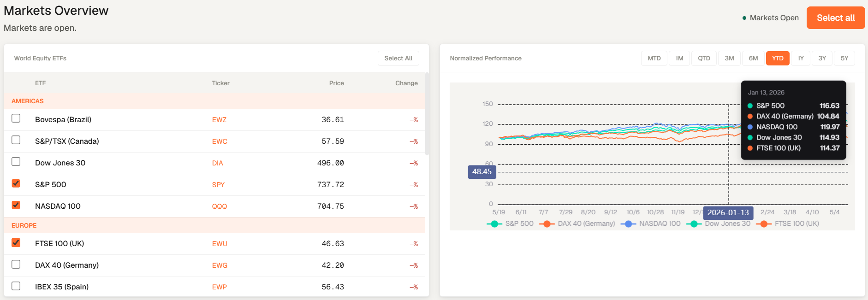This screenshot has height=300, width=868.
Task: Click the orange Select all button
Action: [836, 18]
